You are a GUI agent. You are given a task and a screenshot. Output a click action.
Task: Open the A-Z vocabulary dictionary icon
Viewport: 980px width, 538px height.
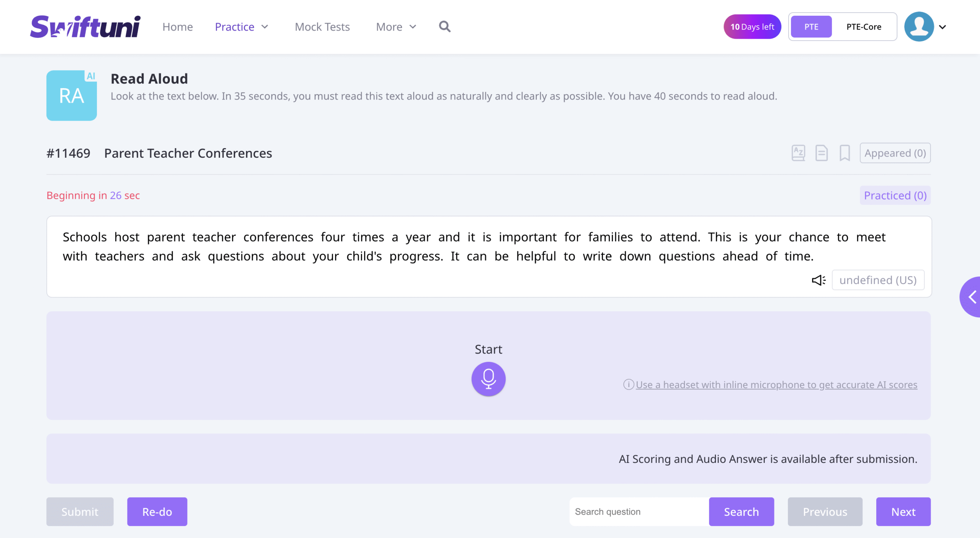[798, 153]
